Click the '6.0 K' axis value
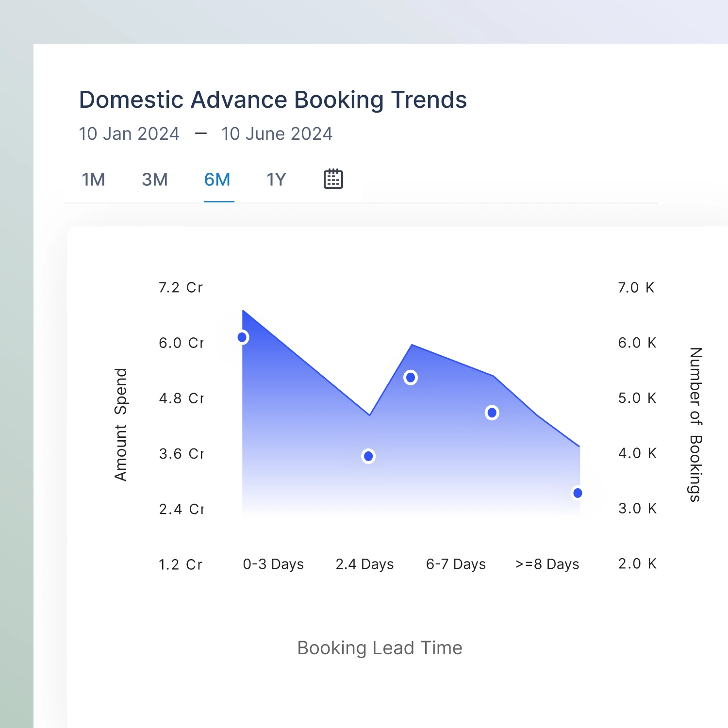The height and width of the screenshot is (728, 728). point(637,343)
